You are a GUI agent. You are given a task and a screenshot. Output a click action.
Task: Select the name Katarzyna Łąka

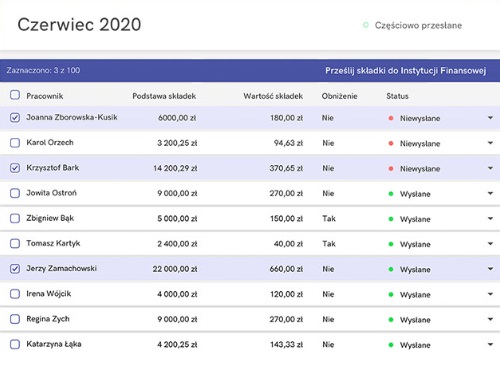pyautogui.click(x=54, y=344)
